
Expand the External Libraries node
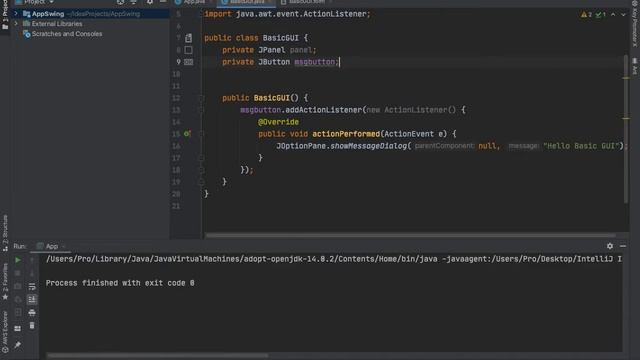click(16, 24)
